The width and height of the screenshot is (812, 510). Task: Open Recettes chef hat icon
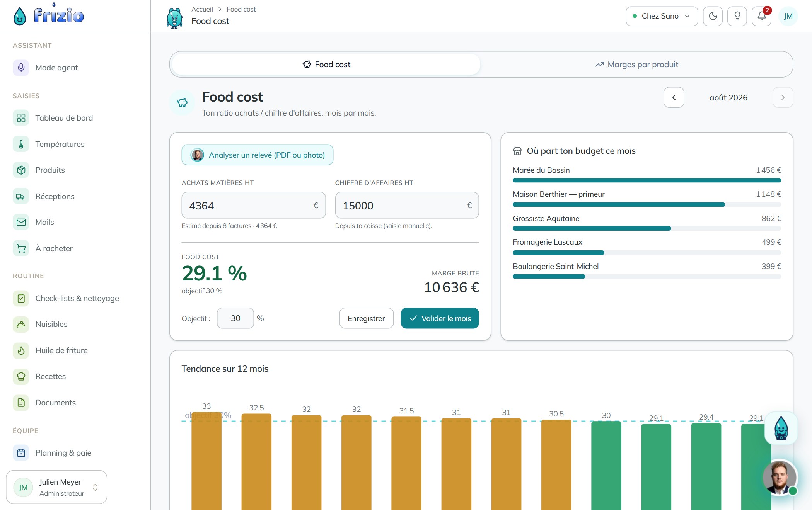click(21, 376)
